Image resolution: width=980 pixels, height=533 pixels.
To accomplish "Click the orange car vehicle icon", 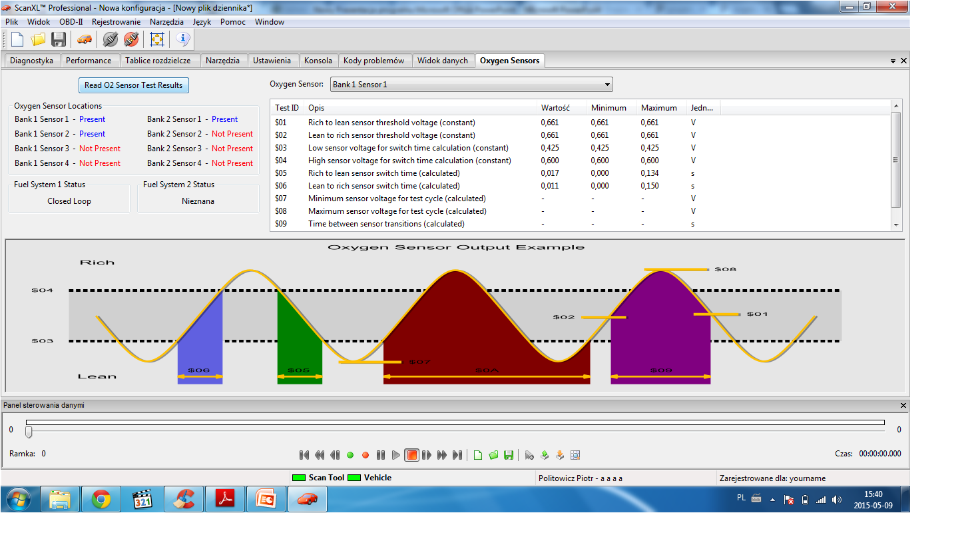I will click(x=84, y=39).
